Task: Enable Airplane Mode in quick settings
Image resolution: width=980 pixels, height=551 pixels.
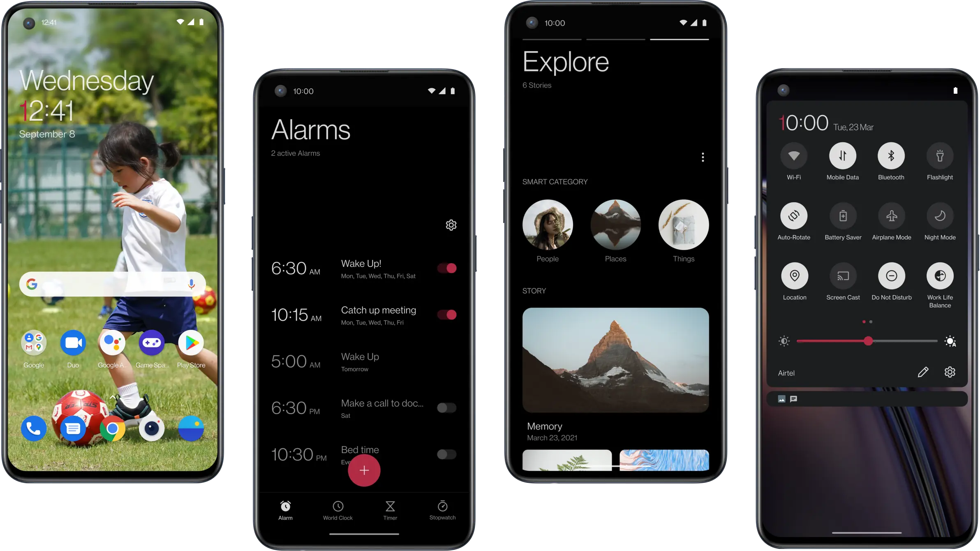Action: coord(890,215)
